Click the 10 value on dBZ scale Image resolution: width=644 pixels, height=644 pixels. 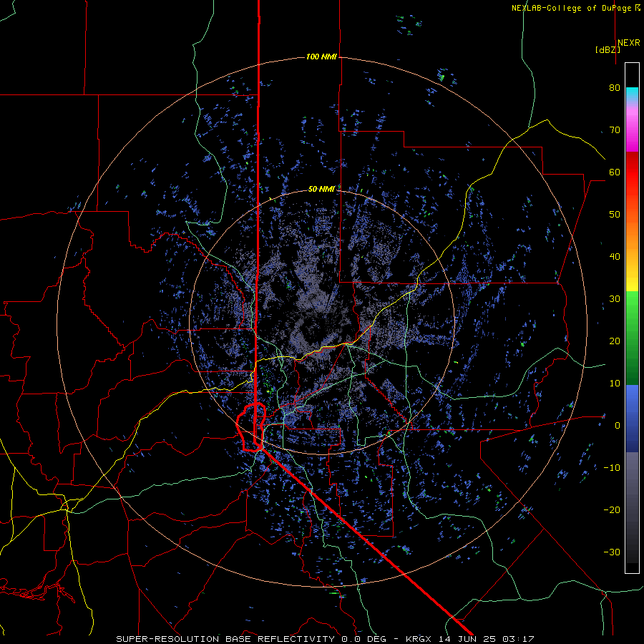(x=615, y=384)
